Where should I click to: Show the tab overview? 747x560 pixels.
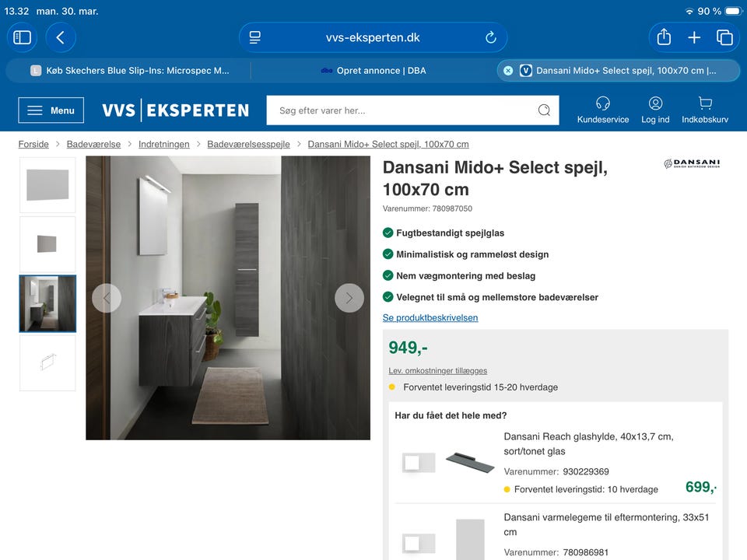(x=724, y=37)
